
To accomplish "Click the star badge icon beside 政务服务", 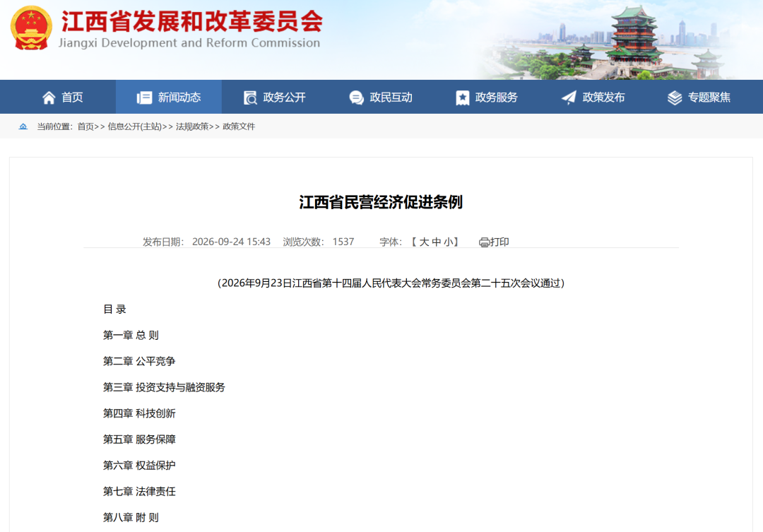I will (x=462, y=97).
